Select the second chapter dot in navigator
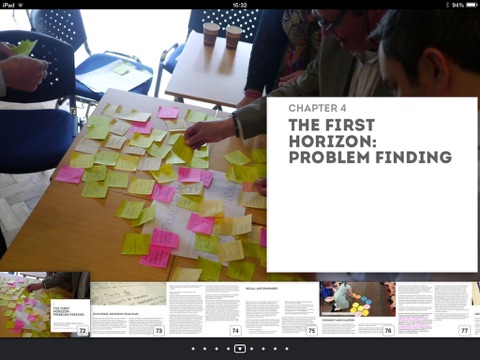This screenshot has width=480, height=360. tap(205, 349)
